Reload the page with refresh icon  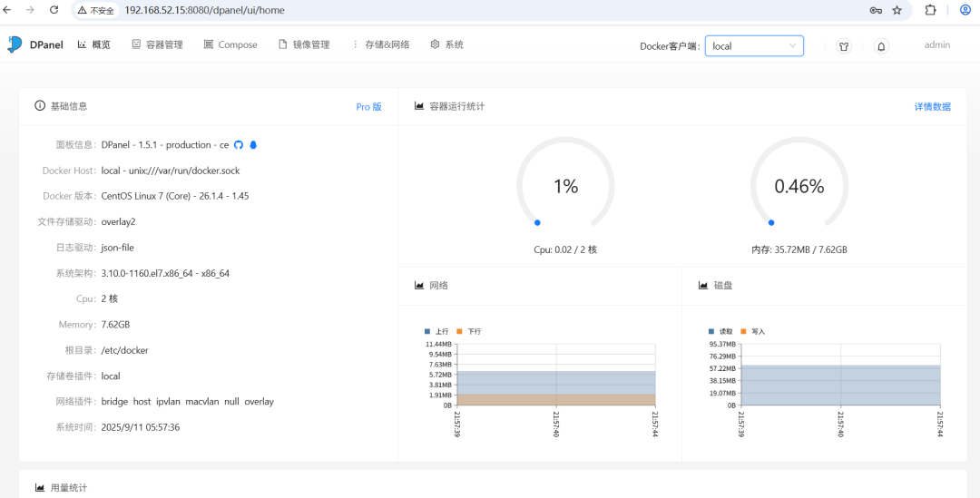54,10
